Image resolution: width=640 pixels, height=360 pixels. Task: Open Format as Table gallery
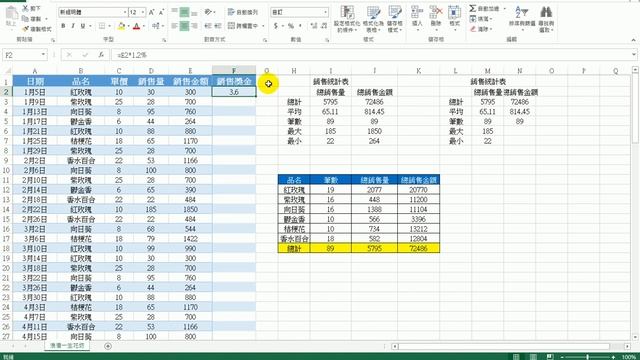[373, 19]
